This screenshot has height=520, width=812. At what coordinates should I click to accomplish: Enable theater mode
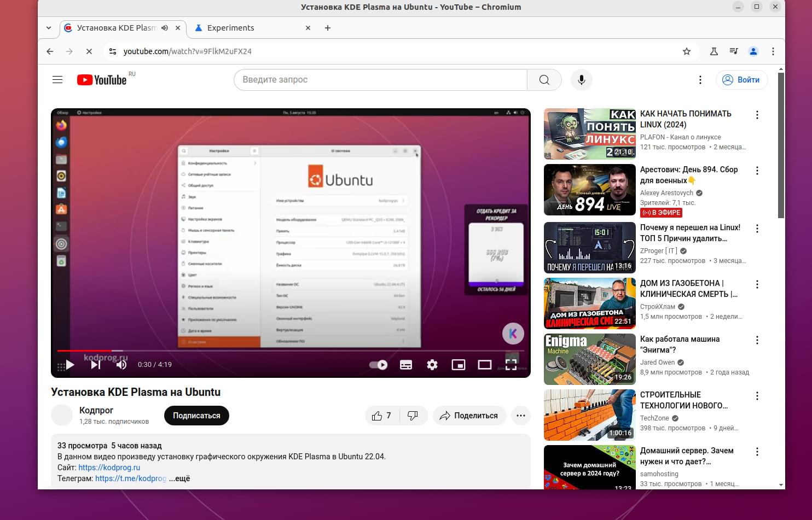coord(485,365)
